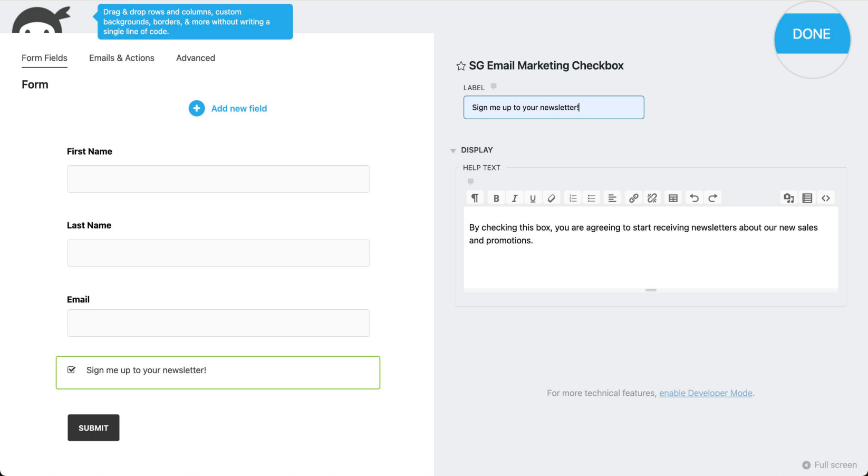Insert a numbered ordered list

573,198
